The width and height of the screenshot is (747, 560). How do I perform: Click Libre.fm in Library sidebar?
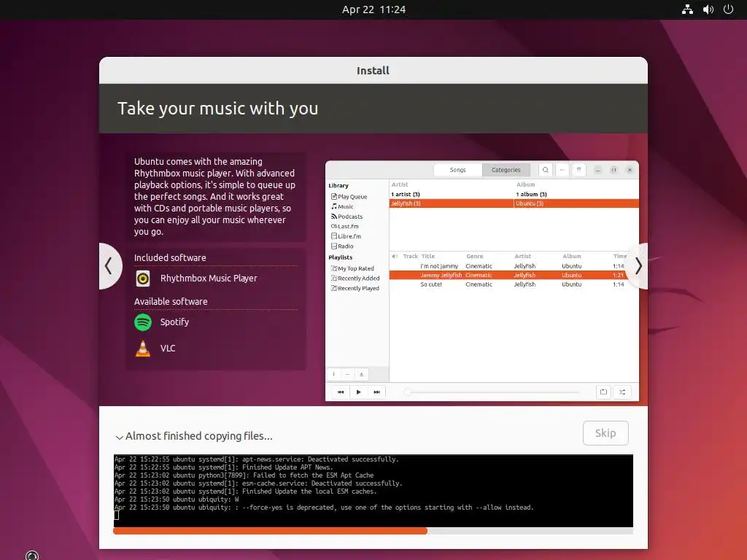click(347, 236)
